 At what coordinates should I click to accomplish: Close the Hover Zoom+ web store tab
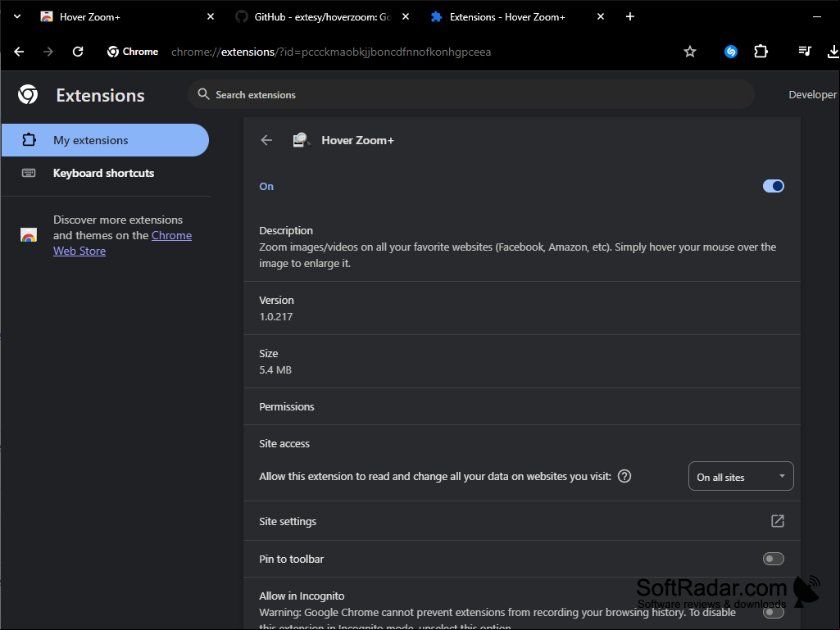point(211,16)
